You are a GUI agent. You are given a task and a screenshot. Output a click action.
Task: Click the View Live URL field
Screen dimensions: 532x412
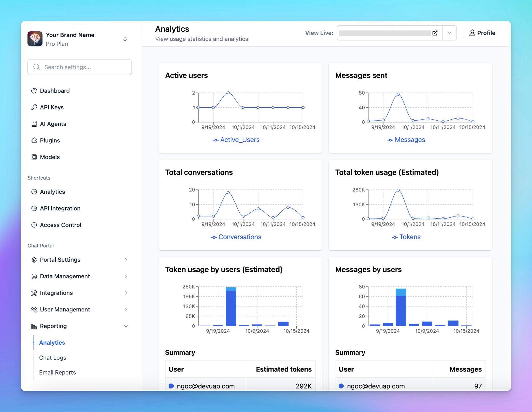[x=385, y=33]
